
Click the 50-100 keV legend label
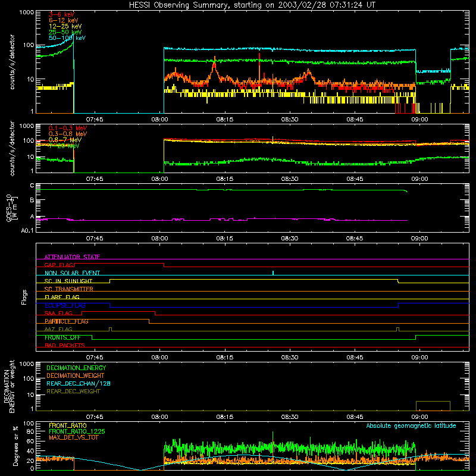tap(67, 38)
